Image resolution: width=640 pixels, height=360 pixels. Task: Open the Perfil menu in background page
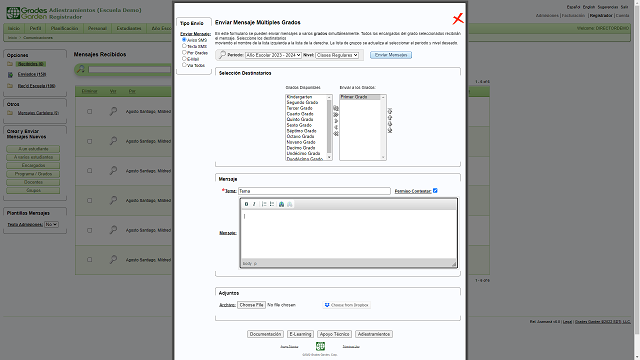point(36,28)
